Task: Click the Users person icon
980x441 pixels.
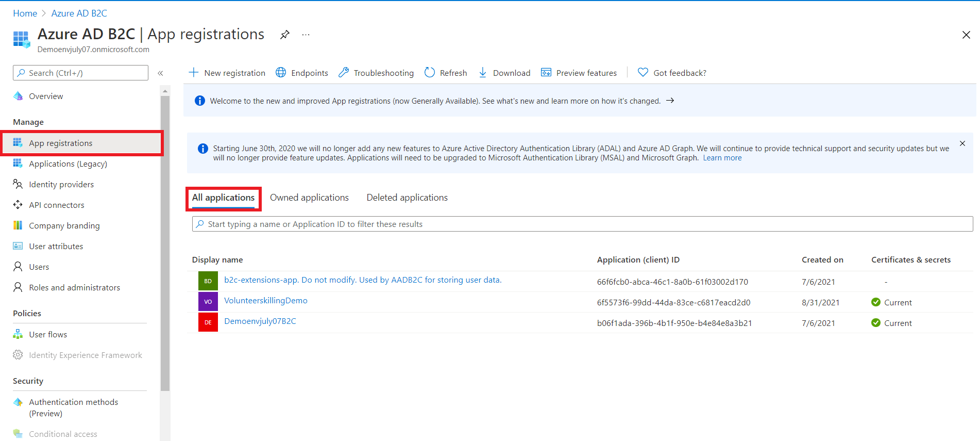Action: (18, 267)
